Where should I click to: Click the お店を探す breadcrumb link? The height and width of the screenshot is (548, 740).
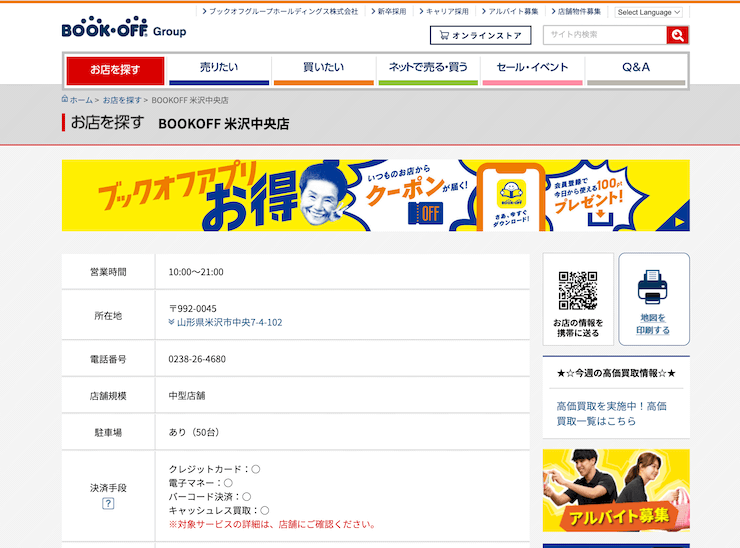coord(122,100)
